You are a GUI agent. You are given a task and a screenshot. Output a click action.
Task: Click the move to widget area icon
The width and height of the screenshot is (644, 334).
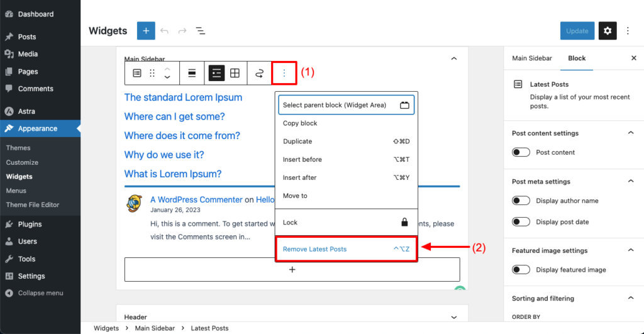click(259, 74)
